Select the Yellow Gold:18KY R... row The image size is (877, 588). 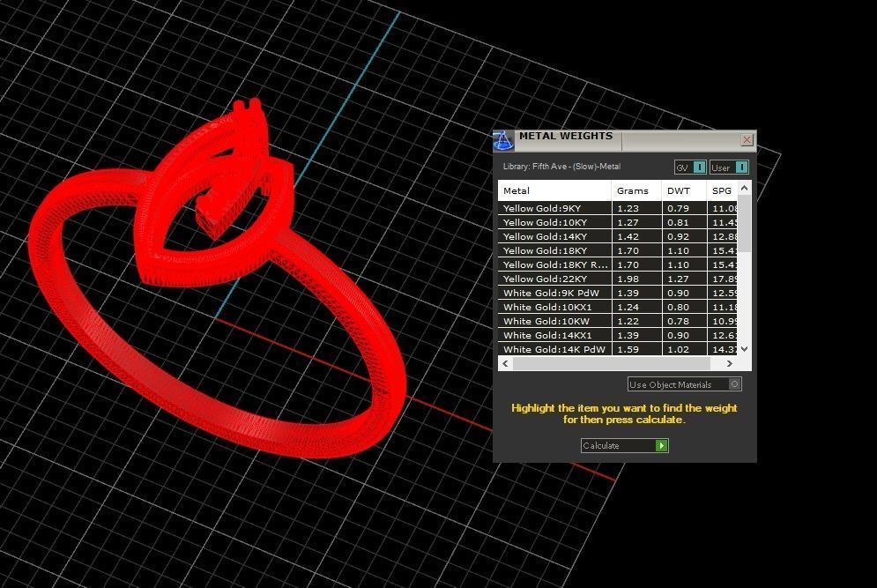tap(618, 264)
